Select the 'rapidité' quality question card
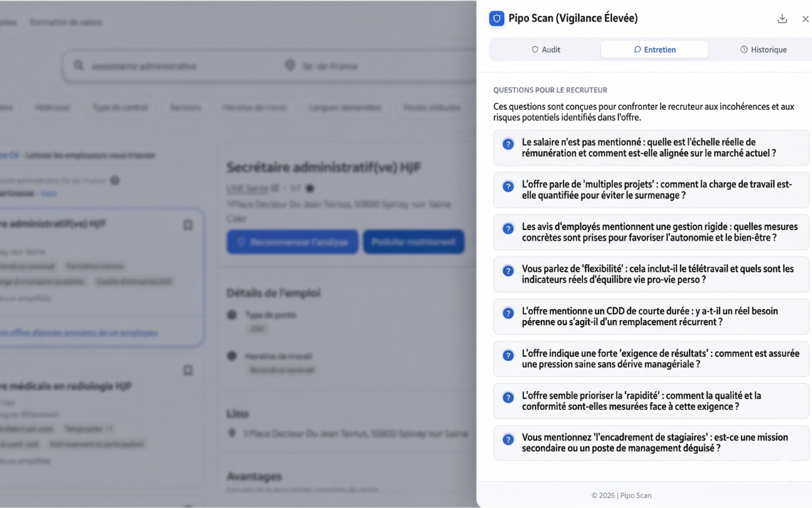Screen dimensions: 812x508 point(651,401)
